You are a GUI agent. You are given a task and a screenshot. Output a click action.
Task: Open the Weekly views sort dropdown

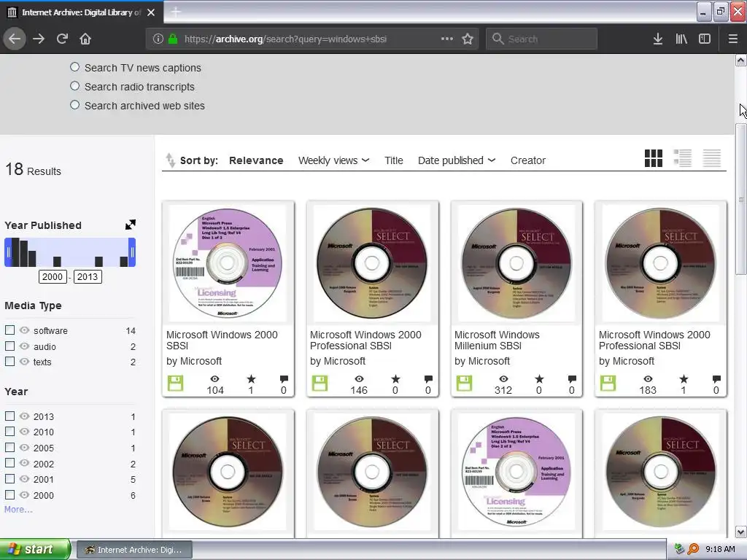click(333, 160)
